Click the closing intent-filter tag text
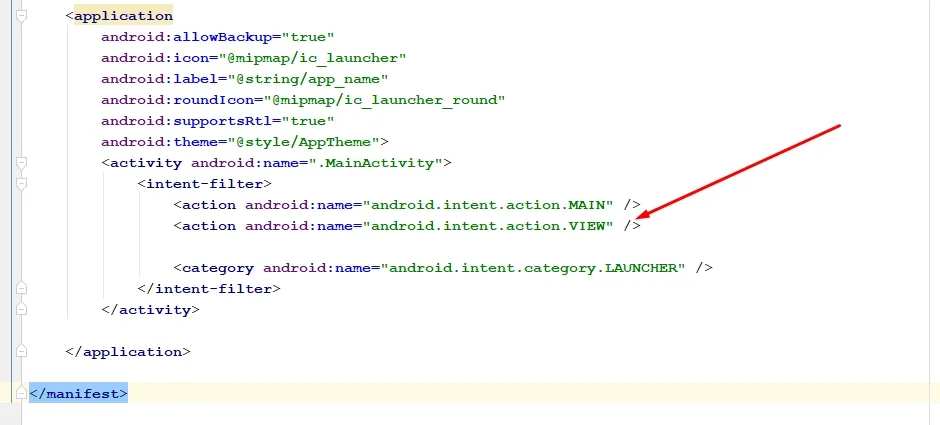 pos(209,289)
